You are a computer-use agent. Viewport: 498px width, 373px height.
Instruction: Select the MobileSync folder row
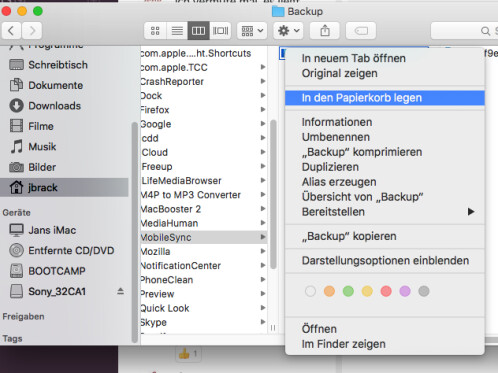click(204, 237)
